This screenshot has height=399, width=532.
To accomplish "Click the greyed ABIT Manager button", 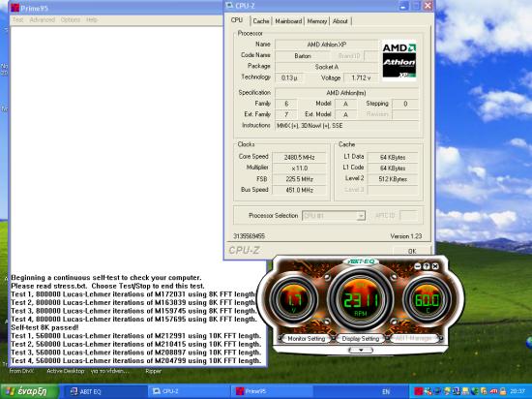I will [x=414, y=338].
